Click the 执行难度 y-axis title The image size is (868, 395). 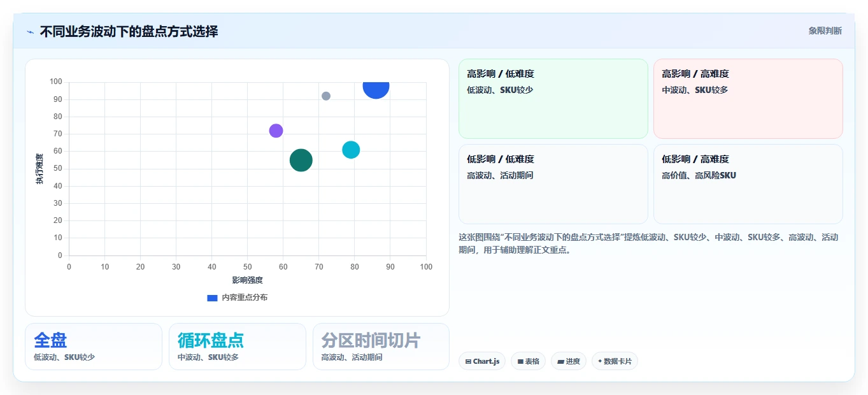click(x=39, y=169)
